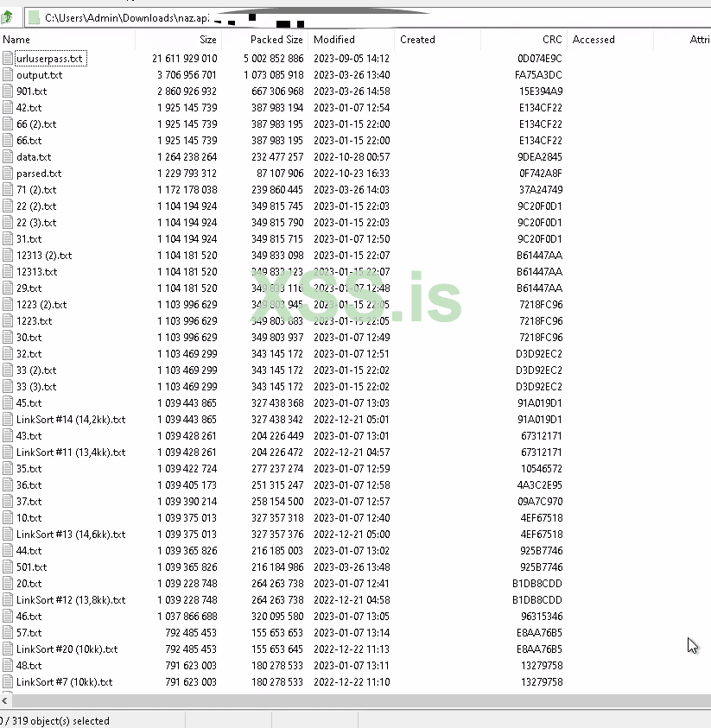The height and width of the screenshot is (728, 711).
Task: Select the 43.txt file icon
Action: click(8, 435)
